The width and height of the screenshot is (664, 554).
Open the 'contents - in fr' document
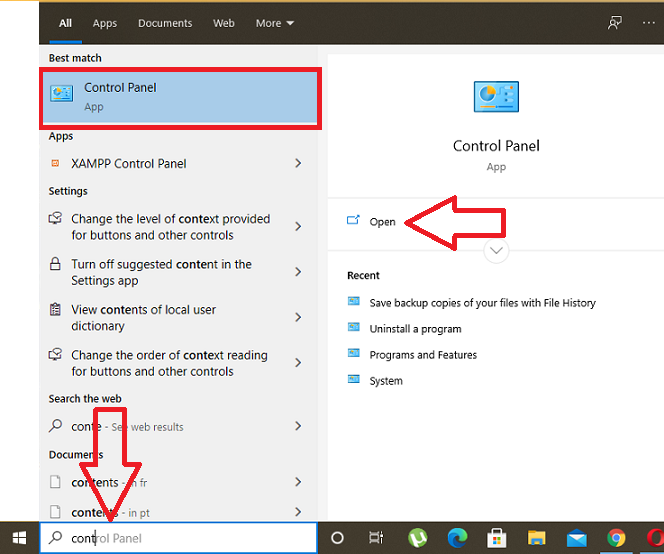click(x=178, y=482)
